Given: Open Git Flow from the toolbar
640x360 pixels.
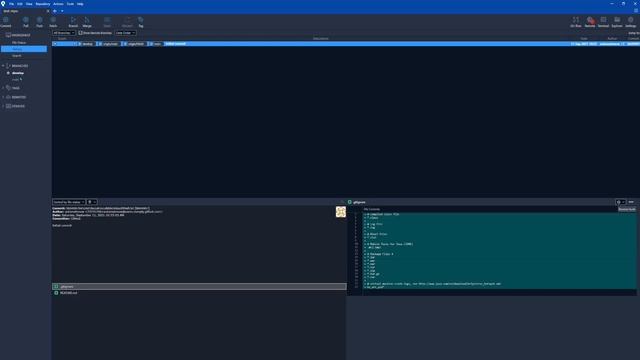Looking at the screenshot, I should pyautogui.click(x=576, y=22).
